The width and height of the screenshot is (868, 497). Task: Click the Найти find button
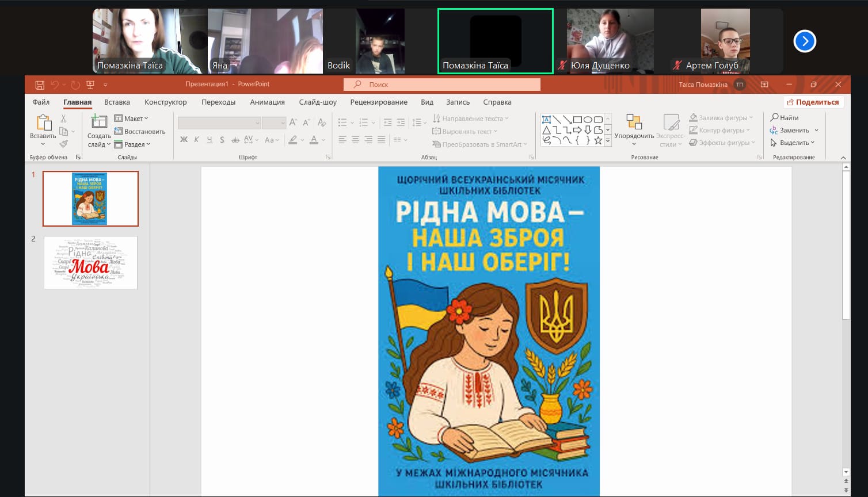click(x=785, y=118)
